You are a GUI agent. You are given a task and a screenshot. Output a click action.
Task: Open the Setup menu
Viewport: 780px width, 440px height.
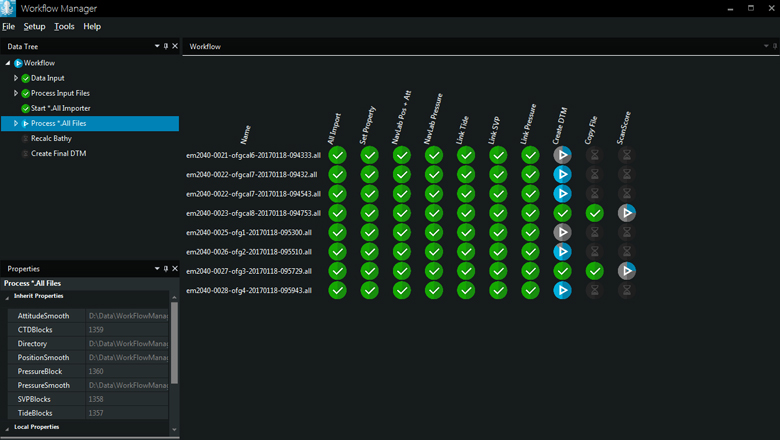tap(34, 26)
